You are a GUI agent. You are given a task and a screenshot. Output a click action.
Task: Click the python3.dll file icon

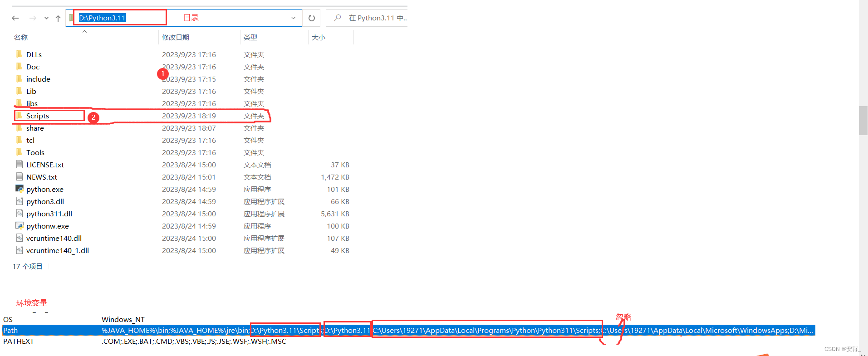tap(19, 201)
